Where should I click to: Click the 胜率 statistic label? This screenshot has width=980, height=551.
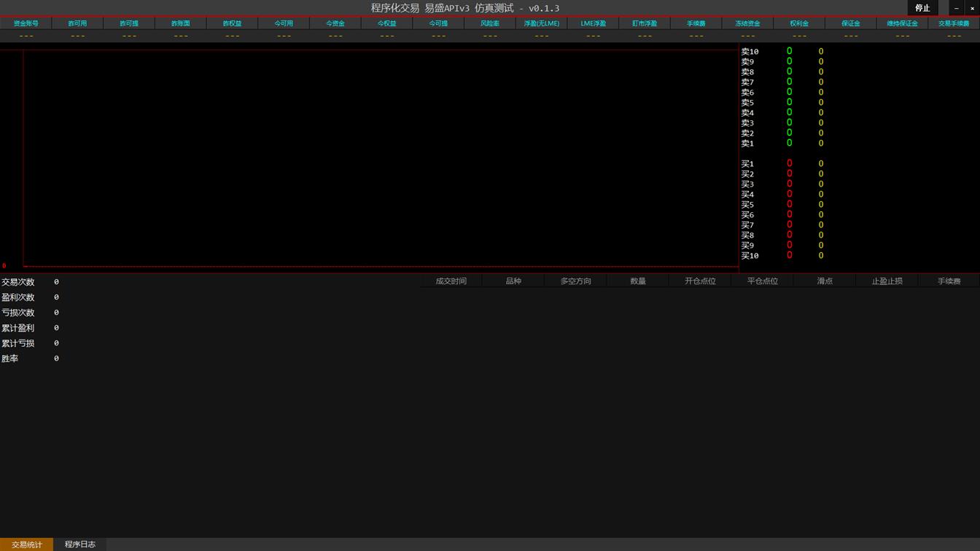(x=10, y=359)
